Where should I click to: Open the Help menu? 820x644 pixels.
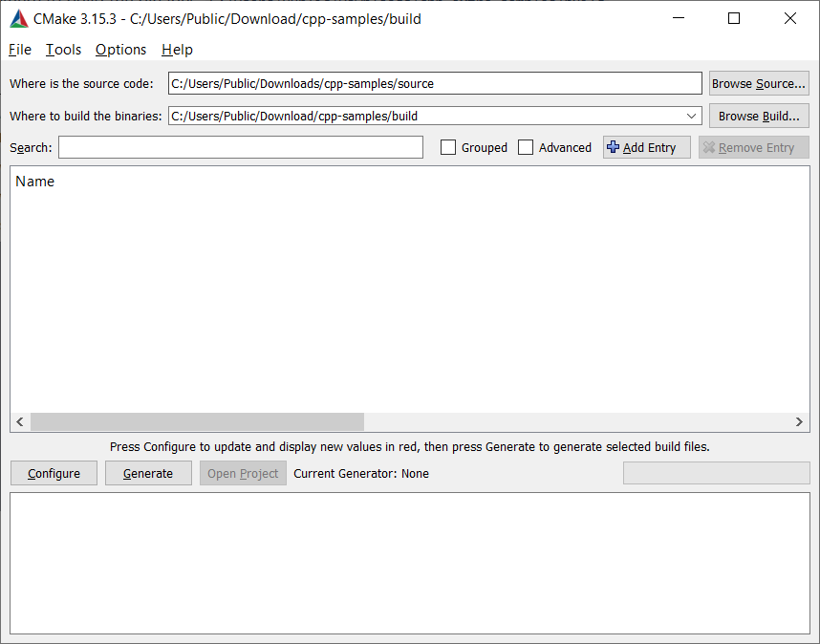click(177, 50)
